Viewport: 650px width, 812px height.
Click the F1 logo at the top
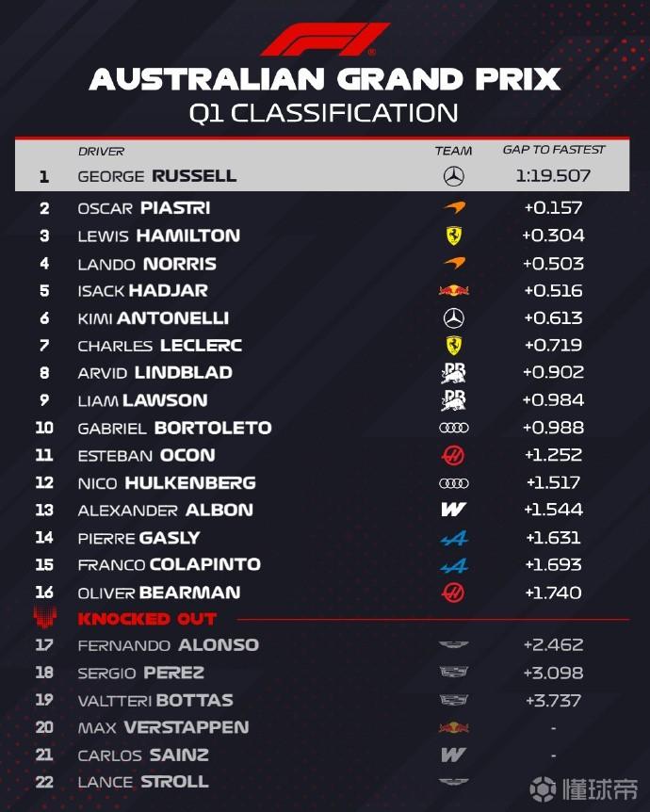[x=325, y=40]
